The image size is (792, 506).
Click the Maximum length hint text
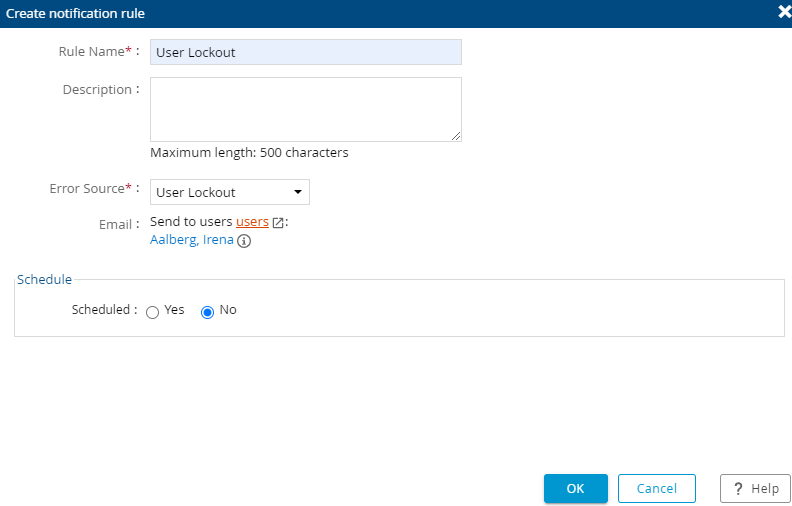[249, 153]
